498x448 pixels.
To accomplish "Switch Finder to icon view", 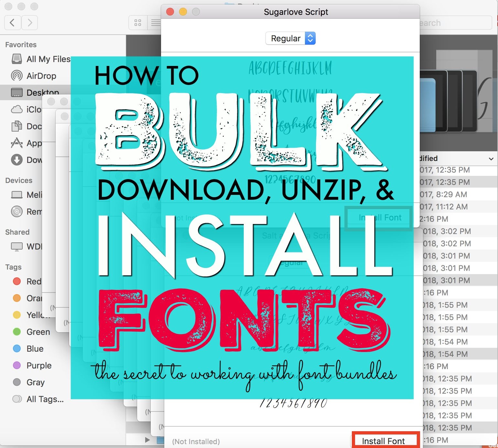I will pos(138,23).
